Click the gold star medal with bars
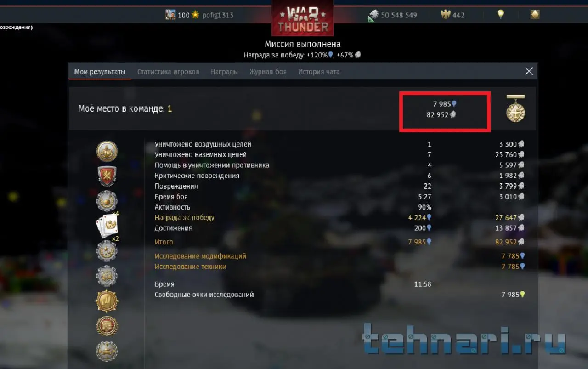Image resolution: width=588 pixels, height=369 pixels. click(x=107, y=301)
